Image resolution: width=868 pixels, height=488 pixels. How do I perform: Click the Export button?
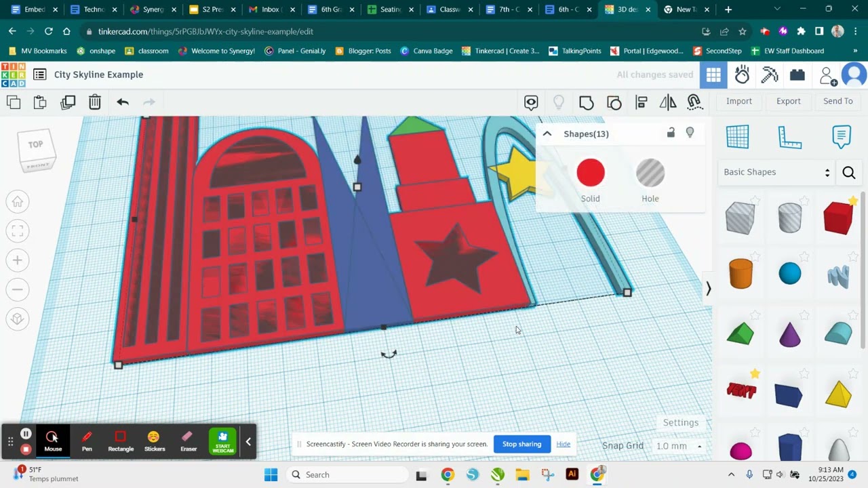pos(789,101)
